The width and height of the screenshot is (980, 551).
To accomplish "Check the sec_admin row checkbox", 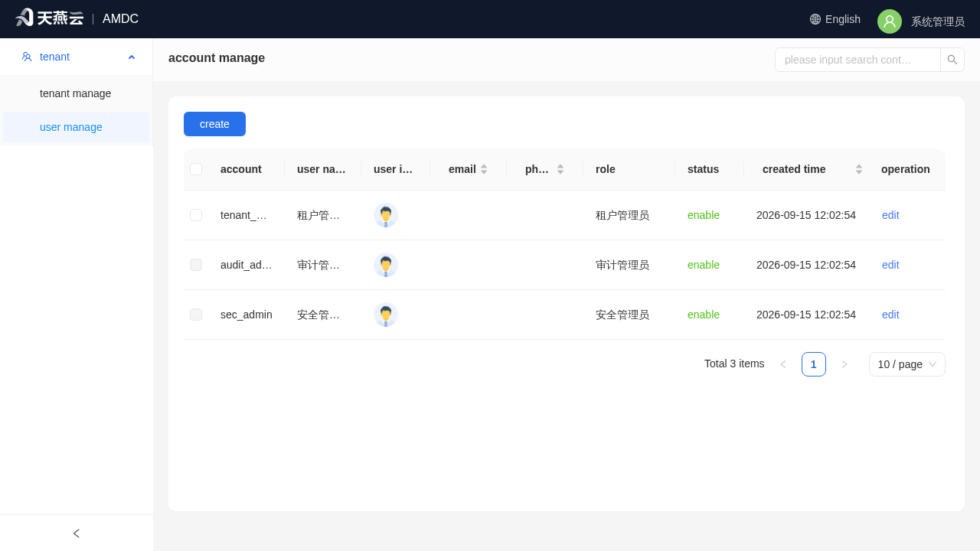I will (x=196, y=315).
